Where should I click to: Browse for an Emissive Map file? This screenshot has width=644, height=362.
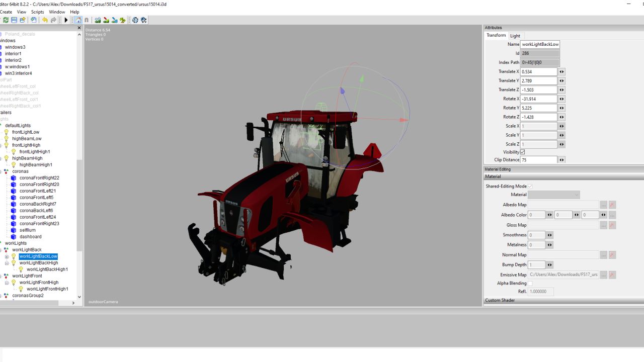(x=603, y=275)
